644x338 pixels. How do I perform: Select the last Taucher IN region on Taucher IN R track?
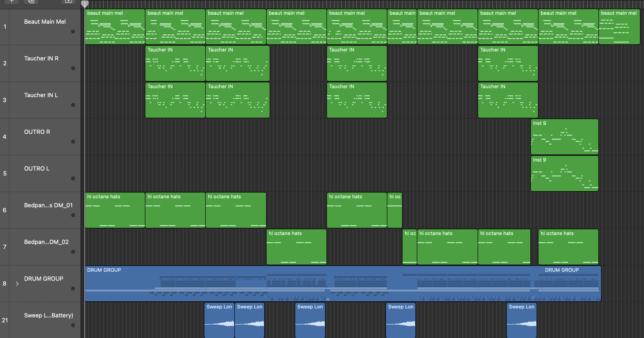click(508, 63)
